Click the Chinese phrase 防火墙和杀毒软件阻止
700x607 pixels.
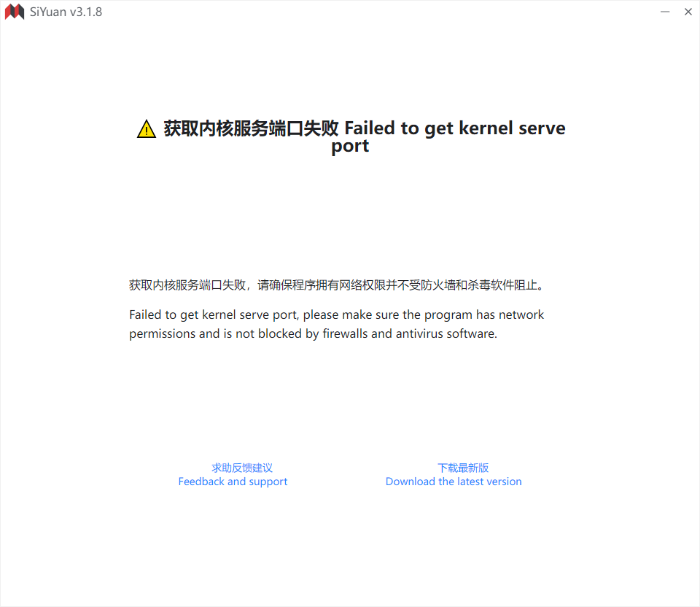pyautogui.click(x=479, y=285)
